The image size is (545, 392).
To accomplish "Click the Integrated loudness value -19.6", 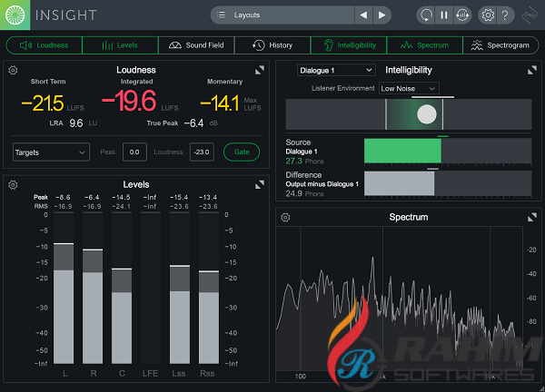I will (x=129, y=101).
